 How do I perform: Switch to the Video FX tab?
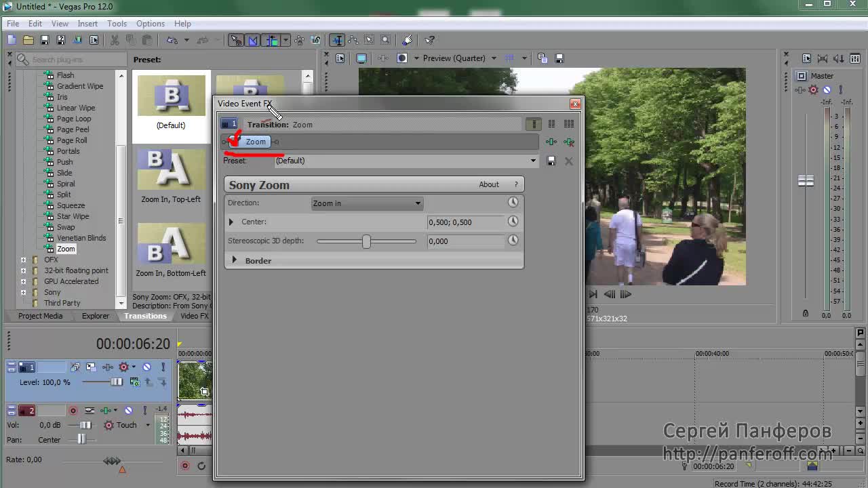point(194,316)
